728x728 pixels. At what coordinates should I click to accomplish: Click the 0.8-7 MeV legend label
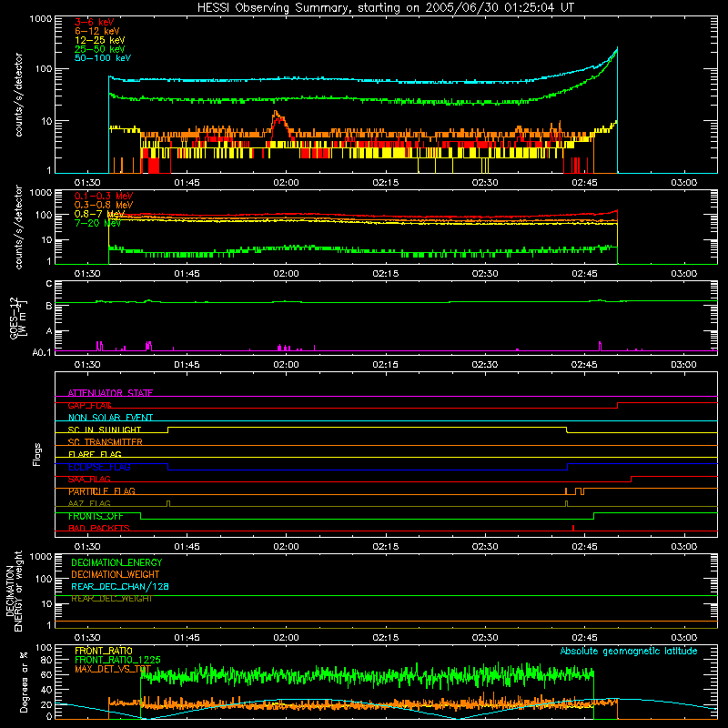coord(99,214)
